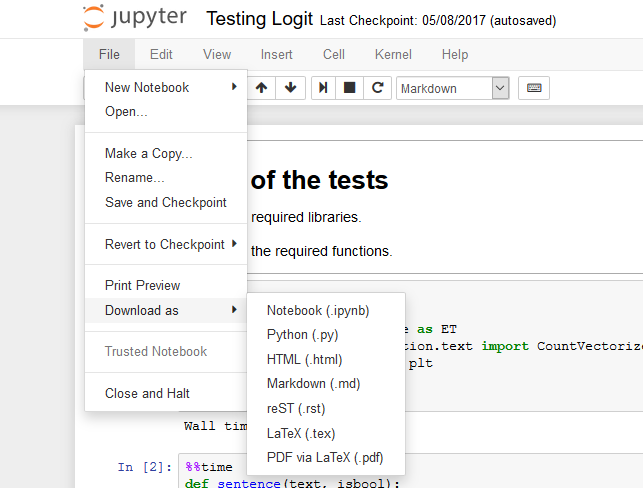Click the 'of the tests' heading
Image resolution: width=643 pixels, height=488 pixels.
click(x=319, y=180)
